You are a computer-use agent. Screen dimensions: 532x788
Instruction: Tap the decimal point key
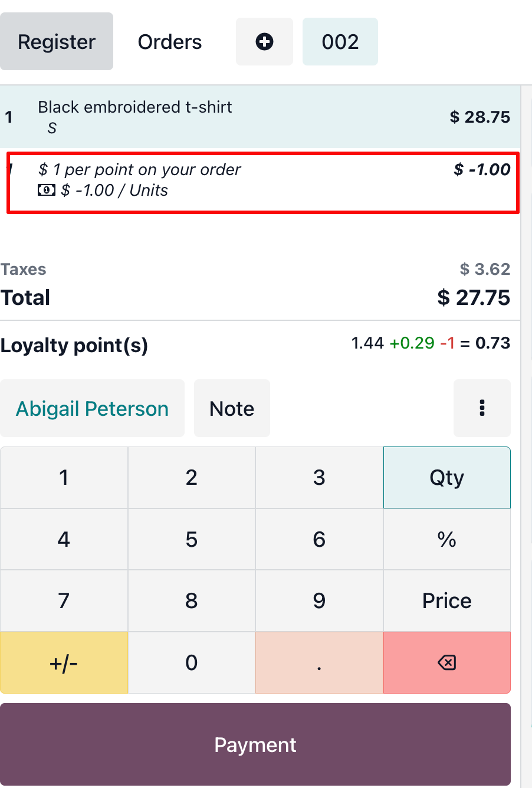coord(319,663)
